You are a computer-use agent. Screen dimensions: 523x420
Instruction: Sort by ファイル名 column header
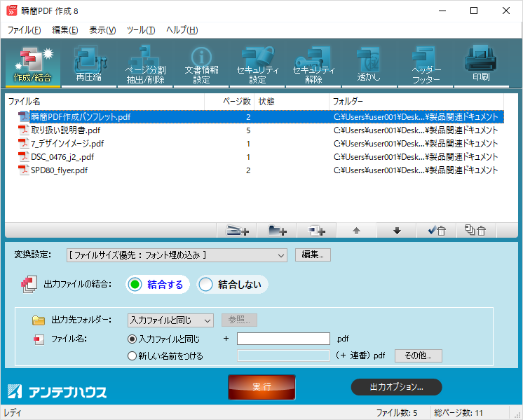tap(104, 102)
